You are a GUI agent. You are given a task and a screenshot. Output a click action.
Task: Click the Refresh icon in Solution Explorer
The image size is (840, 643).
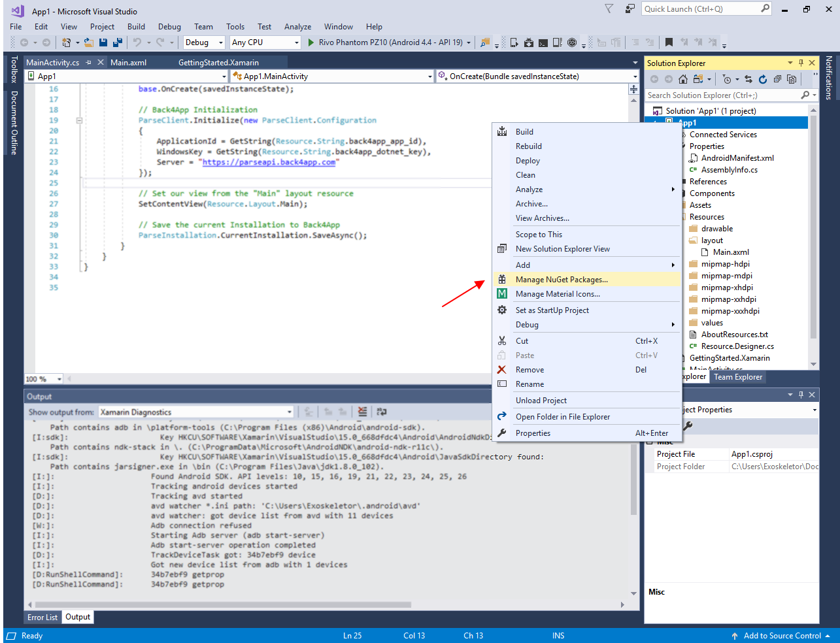point(762,79)
